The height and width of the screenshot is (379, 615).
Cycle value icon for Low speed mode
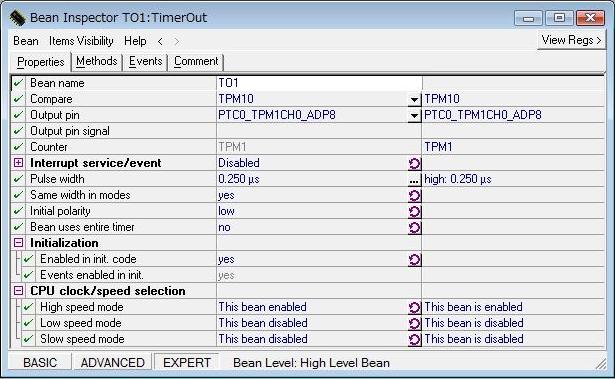tap(414, 323)
